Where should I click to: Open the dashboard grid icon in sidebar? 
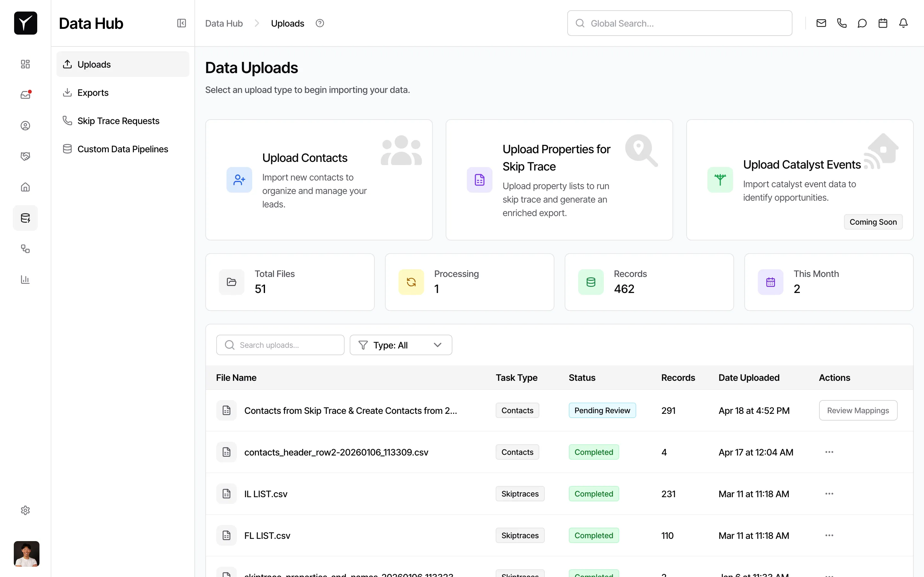click(25, 64)
